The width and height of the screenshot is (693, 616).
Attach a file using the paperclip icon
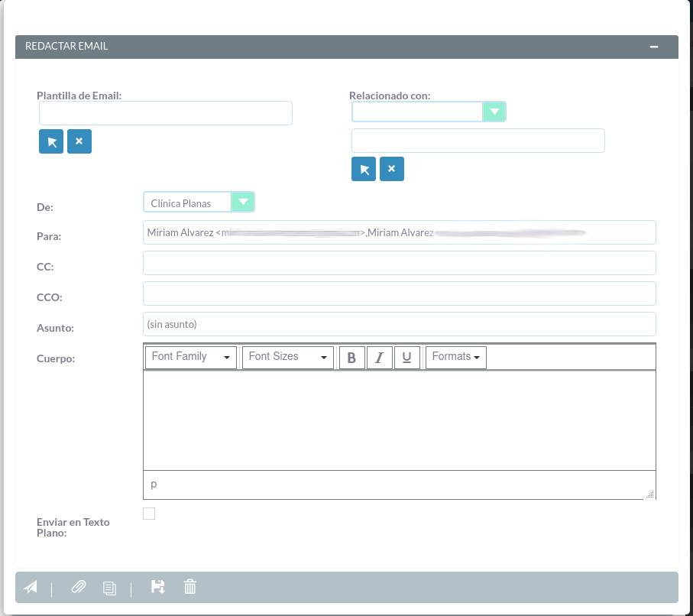77,587
